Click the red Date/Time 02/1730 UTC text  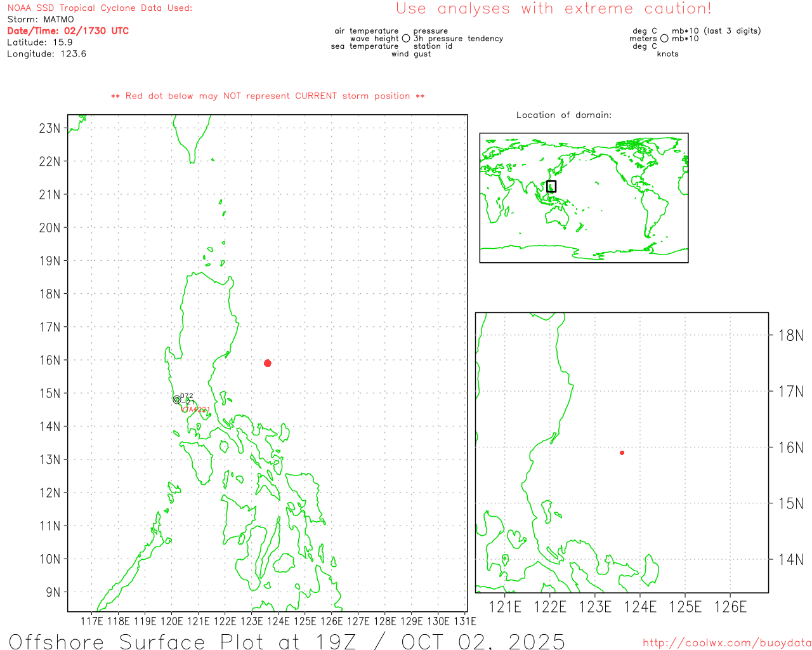coord(68,30)
